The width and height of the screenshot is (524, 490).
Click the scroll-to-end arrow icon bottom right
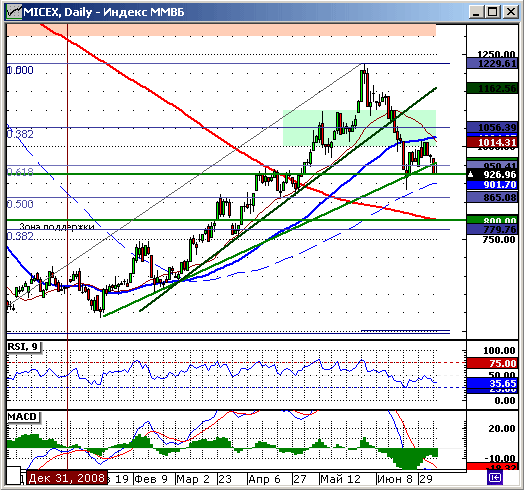[495, 478]
